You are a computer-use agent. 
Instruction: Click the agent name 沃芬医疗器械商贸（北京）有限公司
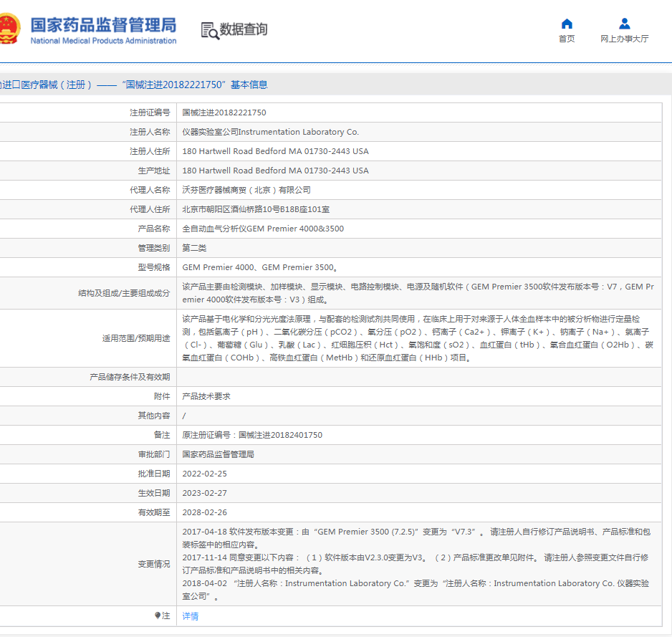(246, 190)
